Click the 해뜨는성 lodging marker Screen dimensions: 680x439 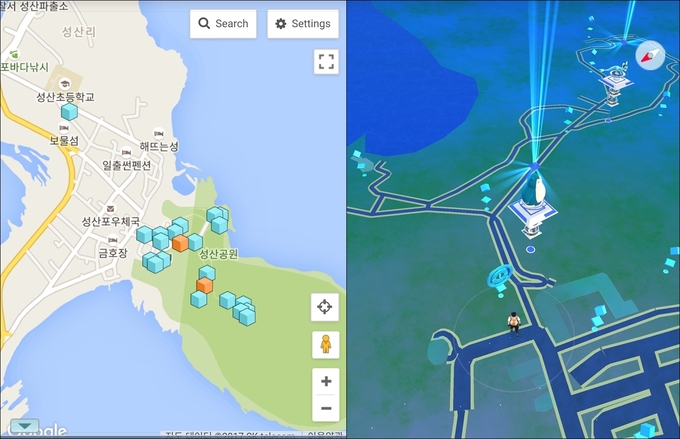coord(159,133)
